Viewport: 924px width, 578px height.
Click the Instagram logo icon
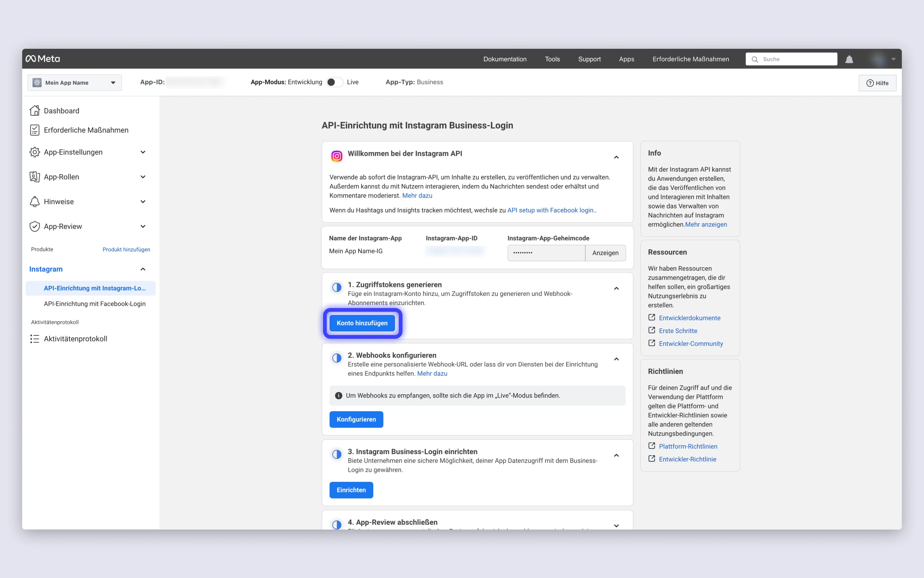point(337,156)
